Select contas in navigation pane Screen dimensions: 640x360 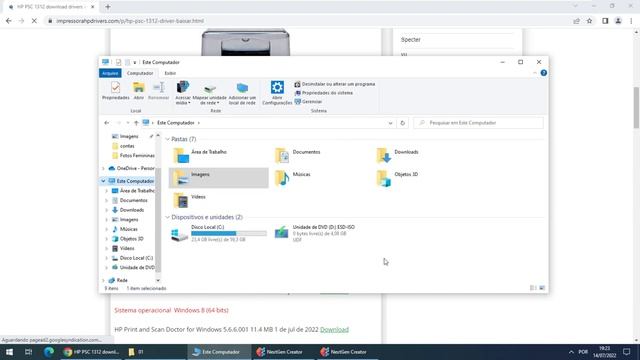click(x=127, y=146)
